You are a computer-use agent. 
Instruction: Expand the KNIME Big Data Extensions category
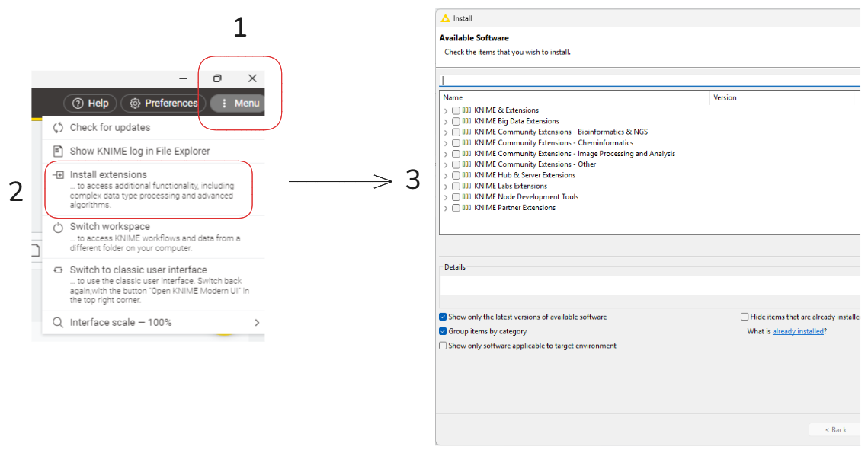point(446,122)
